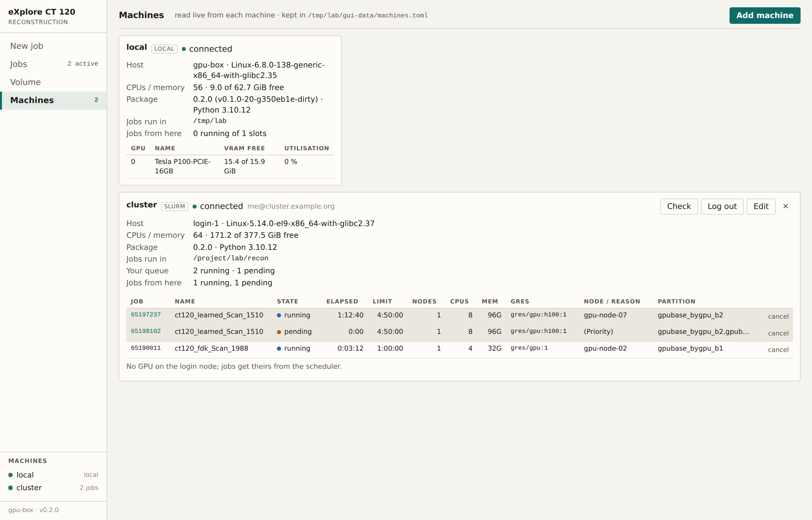Go to the Volume page
This screenshot has width=812, height=520.
(53, 82)
